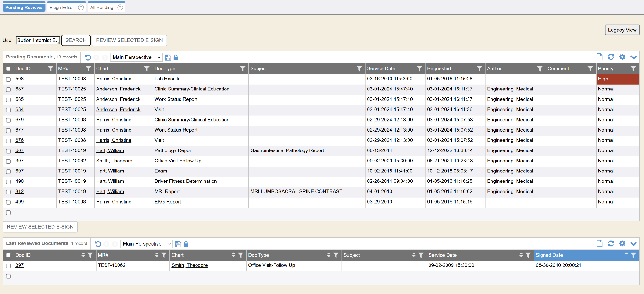
Task: Toggle select-all checkbox in Pending Documents header
Action: tap(8, 69)
